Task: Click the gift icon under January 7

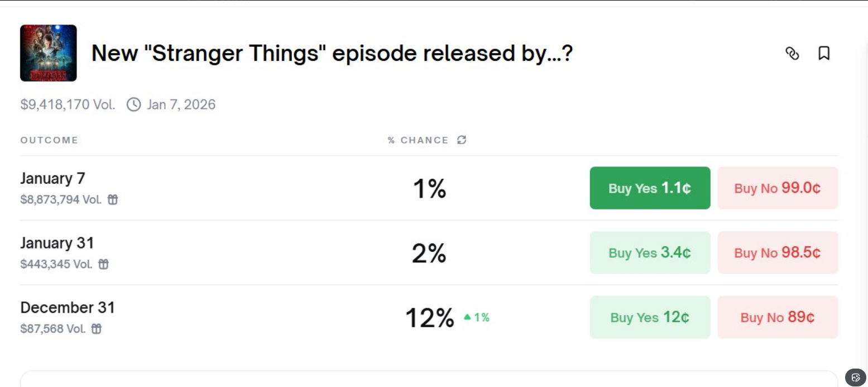Action: [x=113, y=199]
